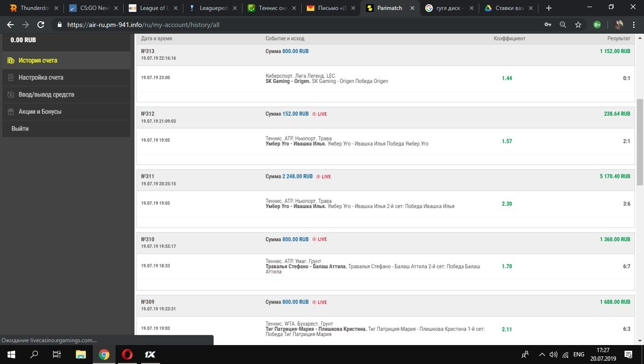Open Opera browser from the taskbar
The height and width of the screenshot is (364, 644).
(127, 355)
